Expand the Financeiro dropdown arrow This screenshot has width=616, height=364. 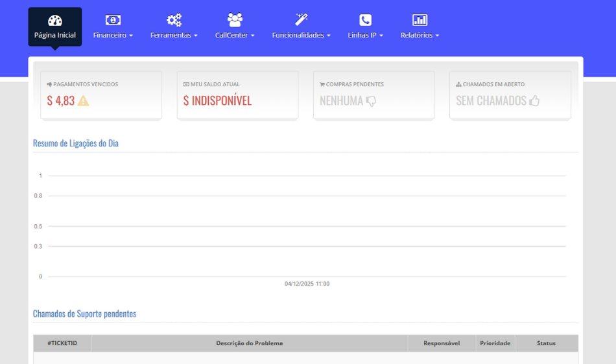131,36
